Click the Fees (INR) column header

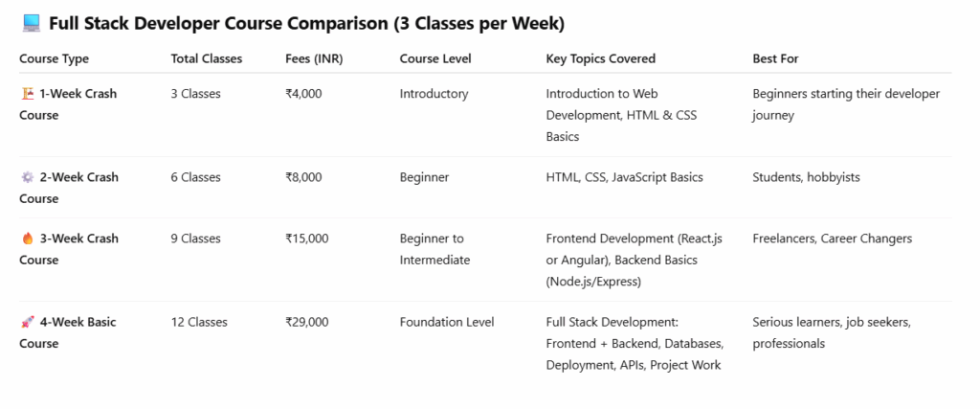click(314, 58)
